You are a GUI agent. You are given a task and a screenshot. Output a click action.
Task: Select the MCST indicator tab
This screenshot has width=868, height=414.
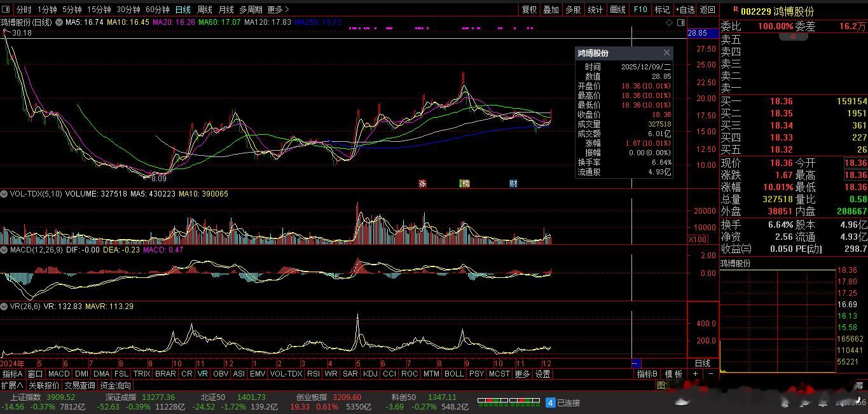point(499,374)
